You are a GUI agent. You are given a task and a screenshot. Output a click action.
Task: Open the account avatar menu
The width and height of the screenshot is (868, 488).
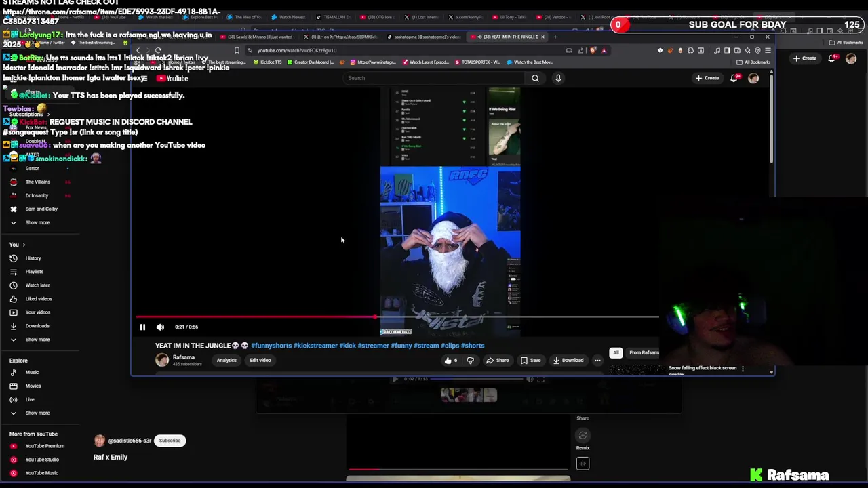tap(753, 78)
